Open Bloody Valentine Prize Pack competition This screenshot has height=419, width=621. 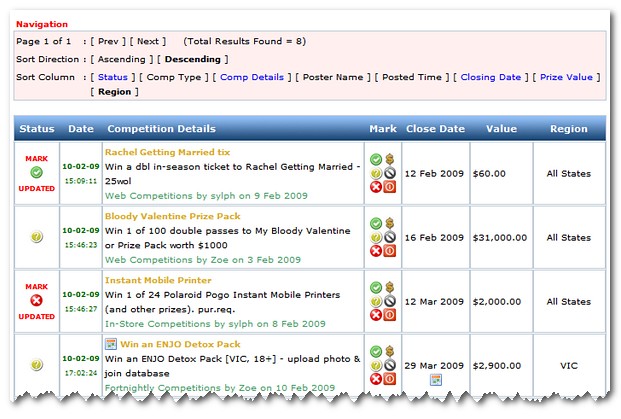[173, 216]
